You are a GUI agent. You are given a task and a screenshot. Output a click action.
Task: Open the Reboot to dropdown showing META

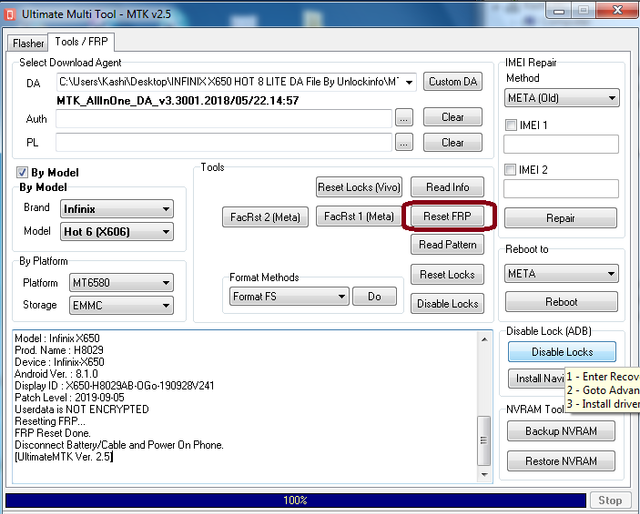(561, 274)
